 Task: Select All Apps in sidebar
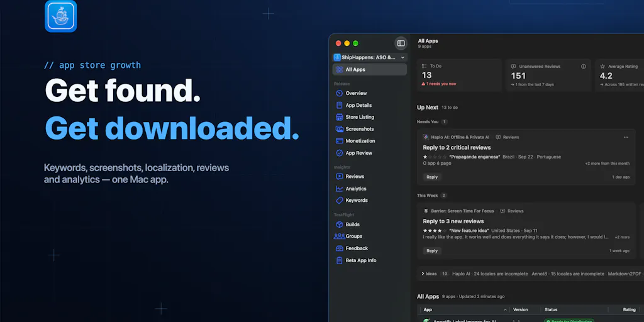tap(370, 69)
